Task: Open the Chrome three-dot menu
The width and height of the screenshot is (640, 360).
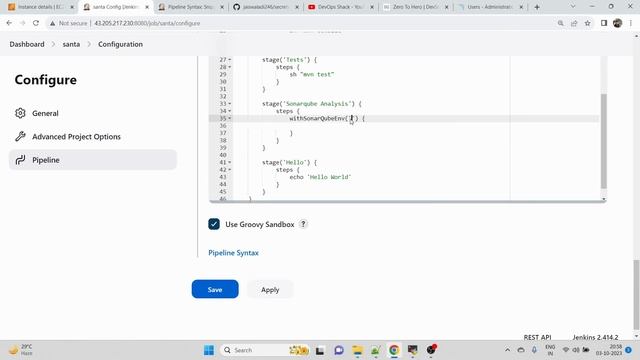Action: click(631, 23)
